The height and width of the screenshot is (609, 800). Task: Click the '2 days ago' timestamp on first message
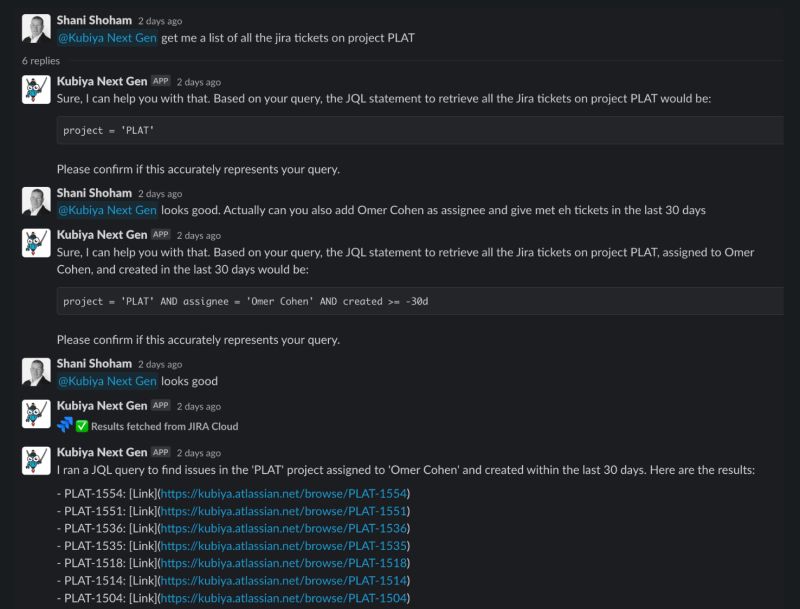coord(160,21)
